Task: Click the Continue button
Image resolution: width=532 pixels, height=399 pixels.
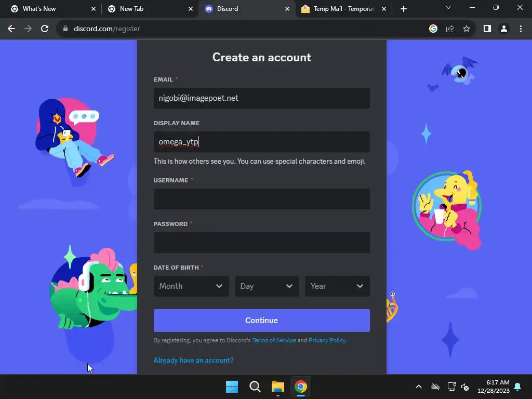Action: pos(262,320)
